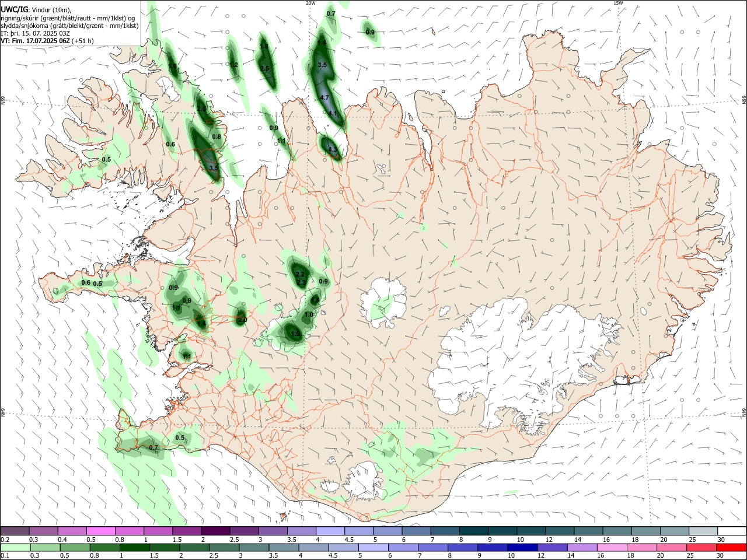Click the 'UWC/IG: Vindur (10m)' title text
This screenshot has height=560, width=747.
[x=36, y=9]
